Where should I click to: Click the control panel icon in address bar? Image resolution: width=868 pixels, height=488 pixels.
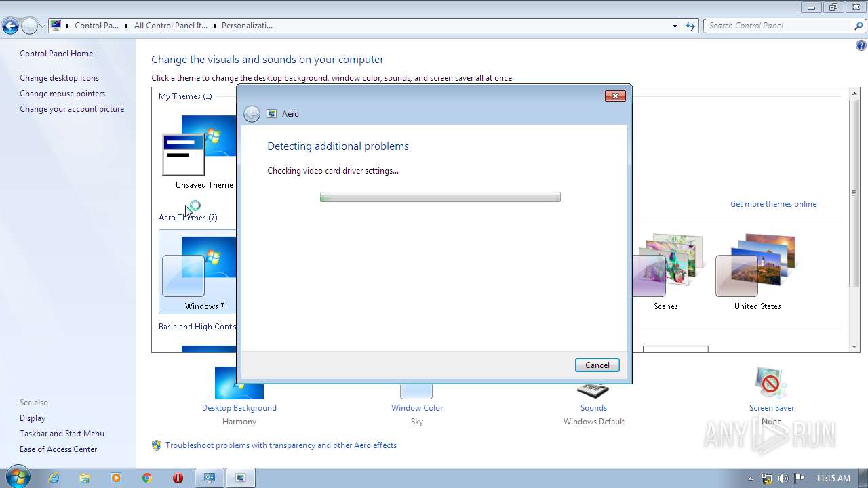coord(56,26)
